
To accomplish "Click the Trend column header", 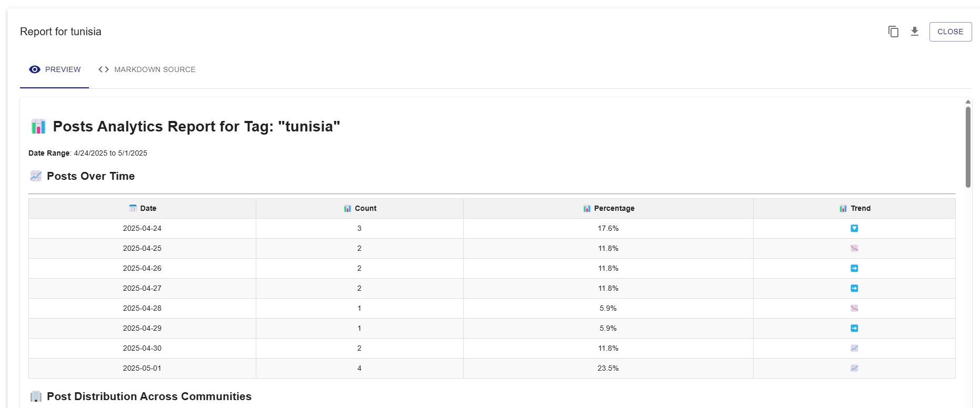I will 855,208.
